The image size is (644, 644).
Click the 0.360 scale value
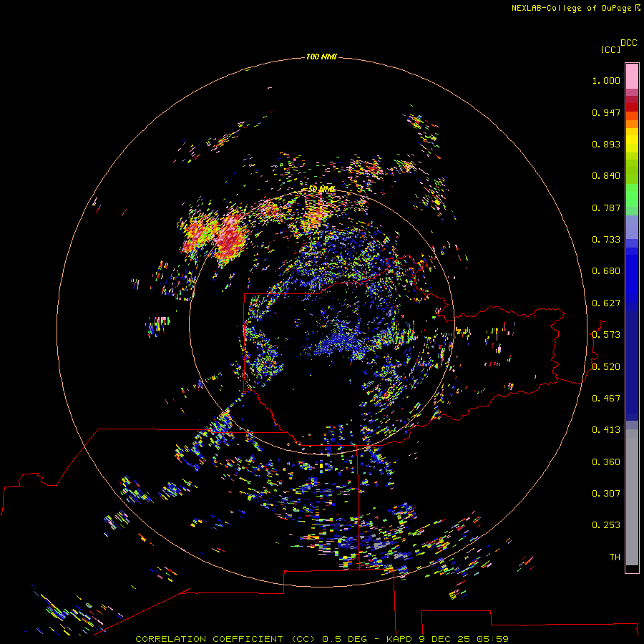[606, 462]
